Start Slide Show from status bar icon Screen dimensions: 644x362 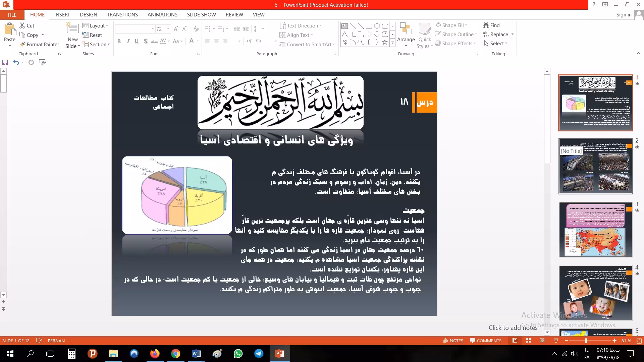point(556,341)
